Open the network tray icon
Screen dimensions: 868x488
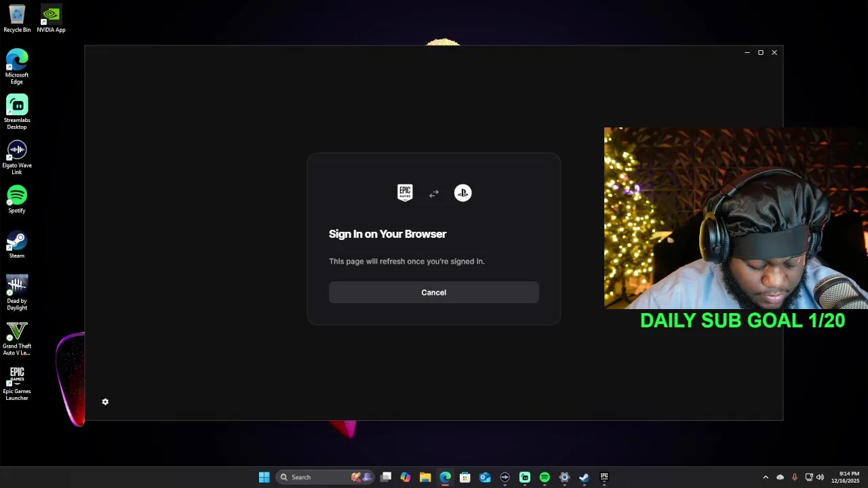tap(808, 477)
